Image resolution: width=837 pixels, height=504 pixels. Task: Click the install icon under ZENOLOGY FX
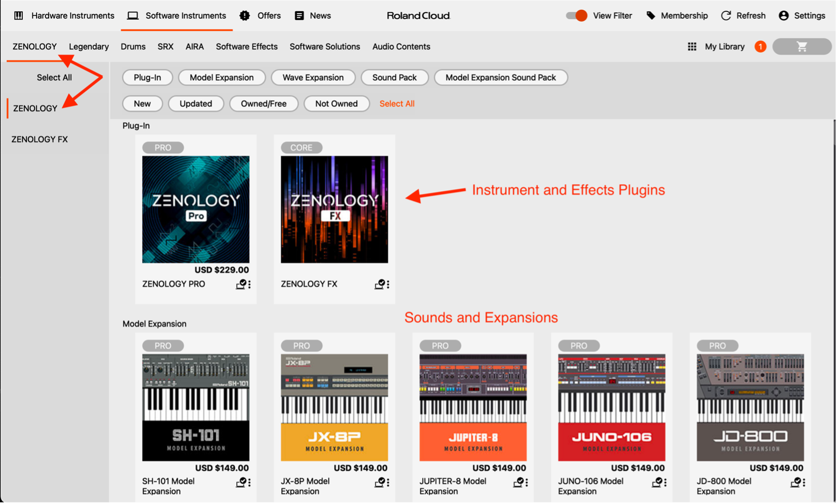click(x=379, y=284)
